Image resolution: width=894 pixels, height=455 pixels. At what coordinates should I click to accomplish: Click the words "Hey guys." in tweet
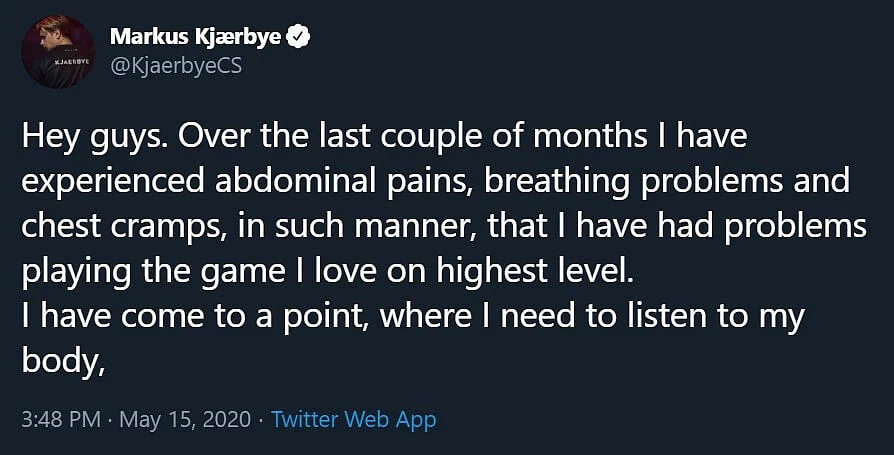[x=95, y=139]
